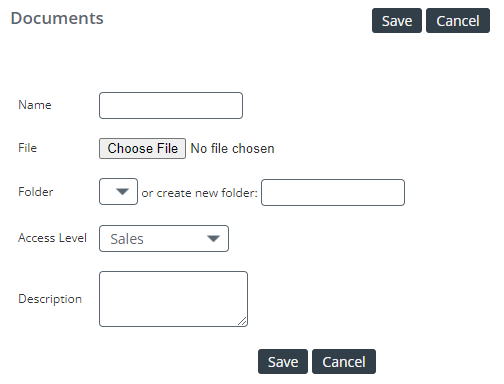The height and width of the screenshot is (384, 504).
Task: Click inside the Description text area
Action: pos(173,299)
